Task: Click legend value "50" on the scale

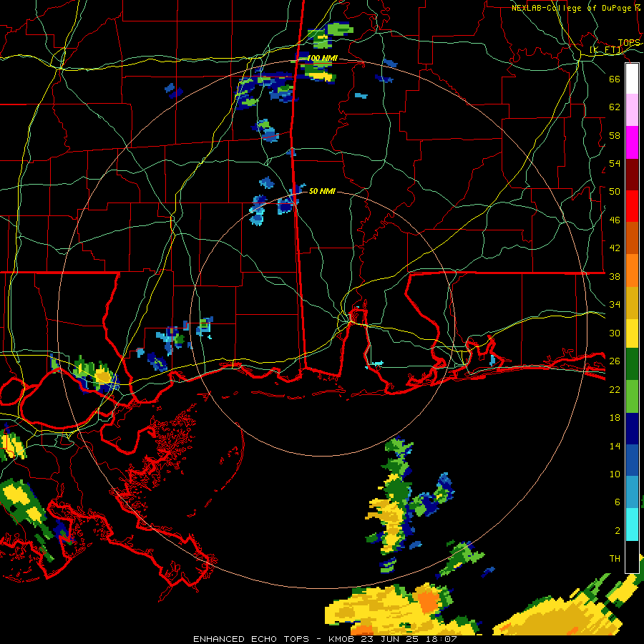Action: (x=615, y=192)
